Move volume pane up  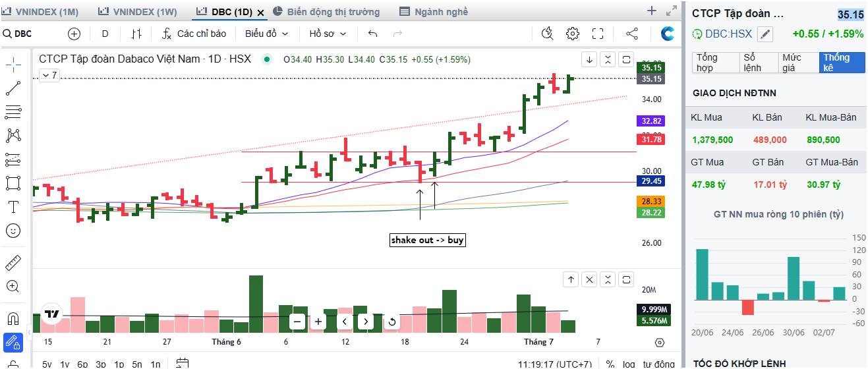(x=571, y=279)
